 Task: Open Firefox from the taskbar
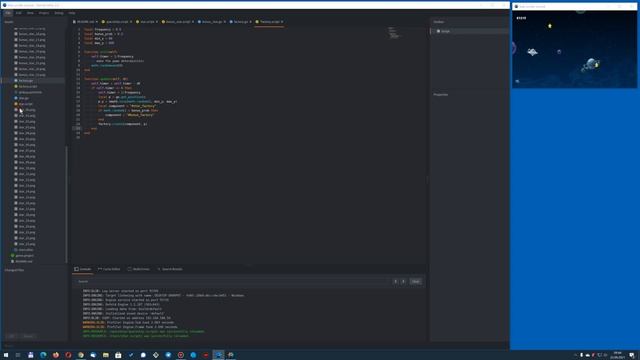(56, 355)
